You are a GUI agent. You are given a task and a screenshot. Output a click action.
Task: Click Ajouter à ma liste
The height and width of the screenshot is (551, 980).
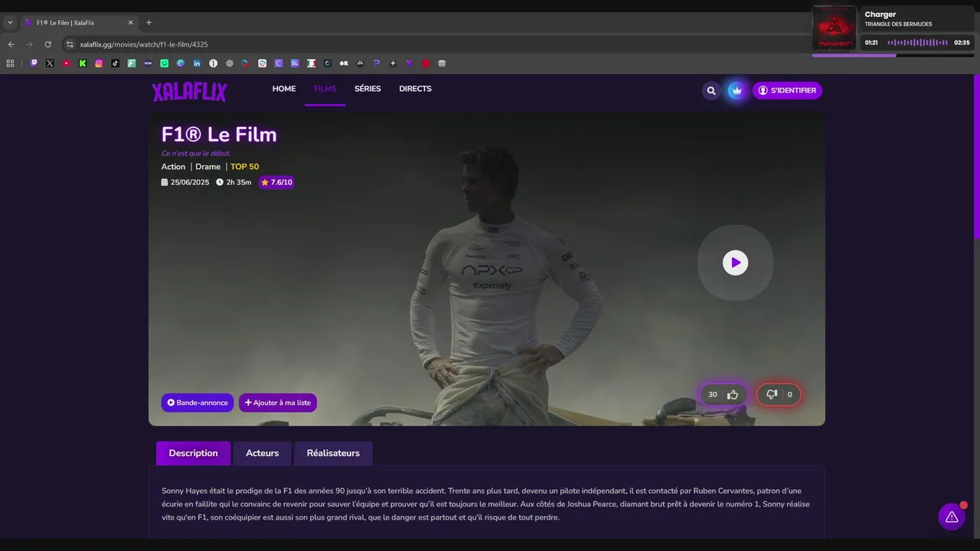click(x=278, y=403)
